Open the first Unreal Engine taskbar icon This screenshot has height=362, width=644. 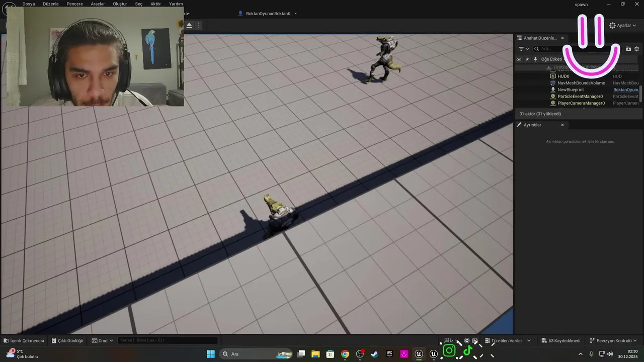click(419, 354)
